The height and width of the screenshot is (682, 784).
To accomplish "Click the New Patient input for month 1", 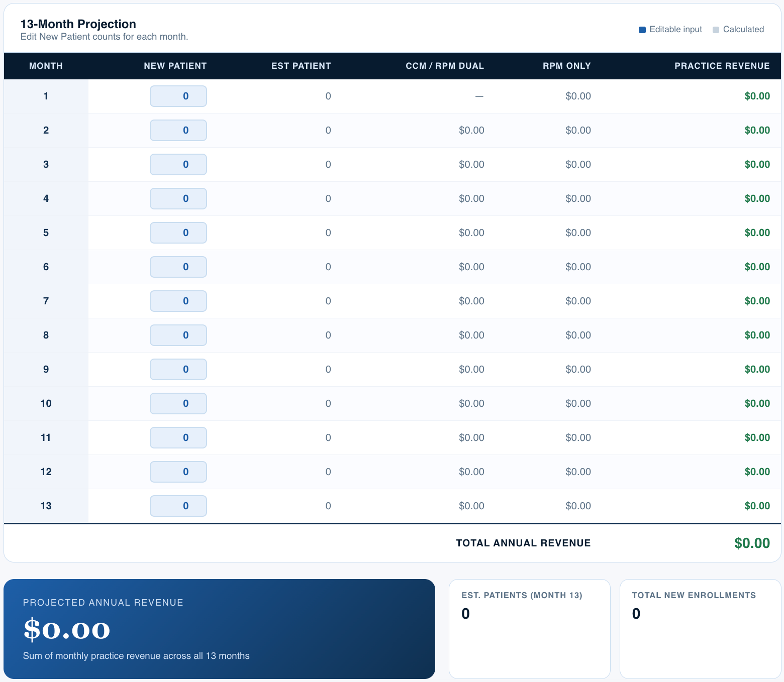I will [178, 96].
